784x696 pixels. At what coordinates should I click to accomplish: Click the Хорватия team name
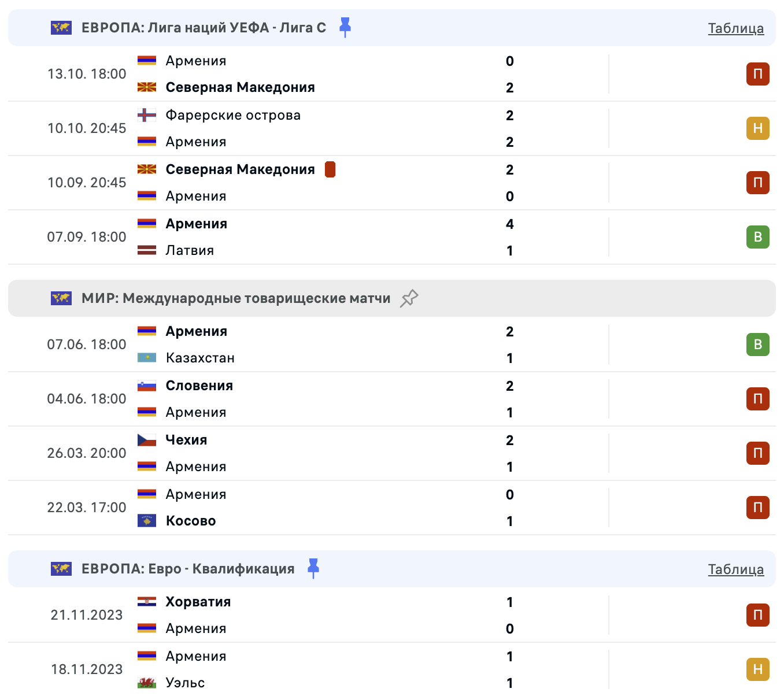pyautogui.click(x=198, y=602)
